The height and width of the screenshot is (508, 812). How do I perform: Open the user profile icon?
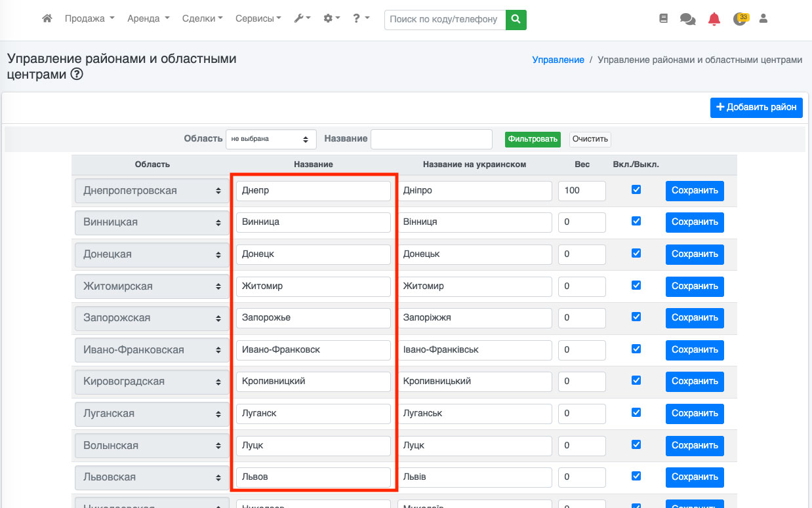(x=763, y=19)
